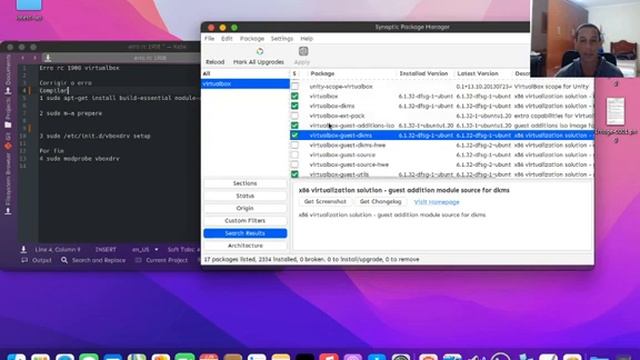The image size is (640, 360).
Task: Click the '2 sudo m-a prepare' line in Kate
Action: click(x=71, y=113)
